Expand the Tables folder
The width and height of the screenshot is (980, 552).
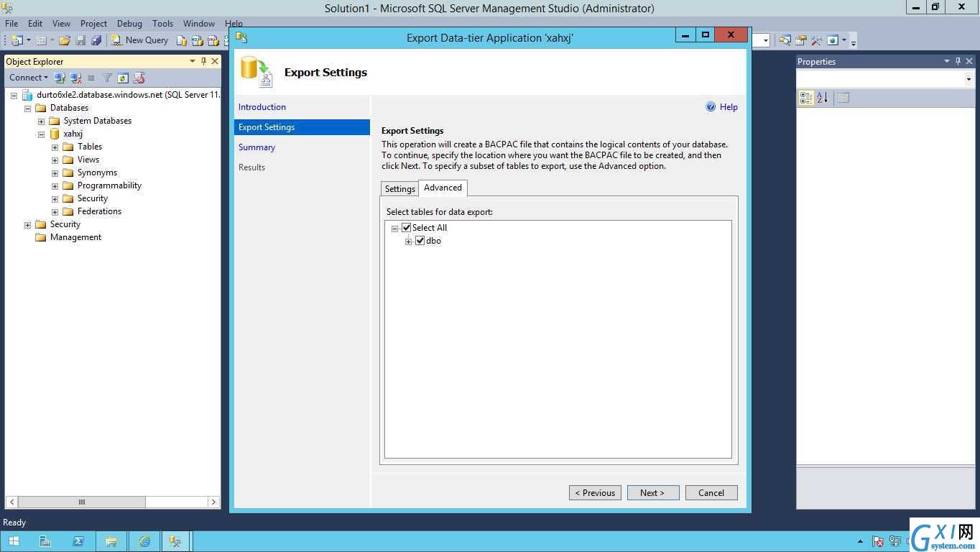55,147
